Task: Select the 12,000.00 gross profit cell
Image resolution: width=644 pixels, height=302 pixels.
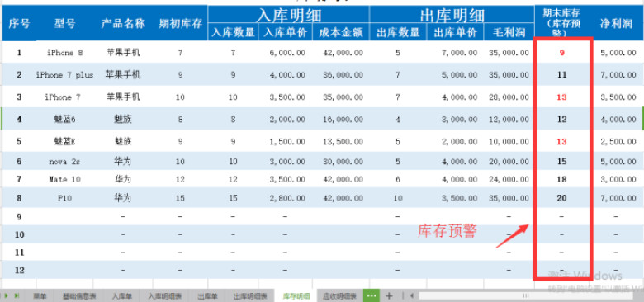Action: click(x=509, y=119)
